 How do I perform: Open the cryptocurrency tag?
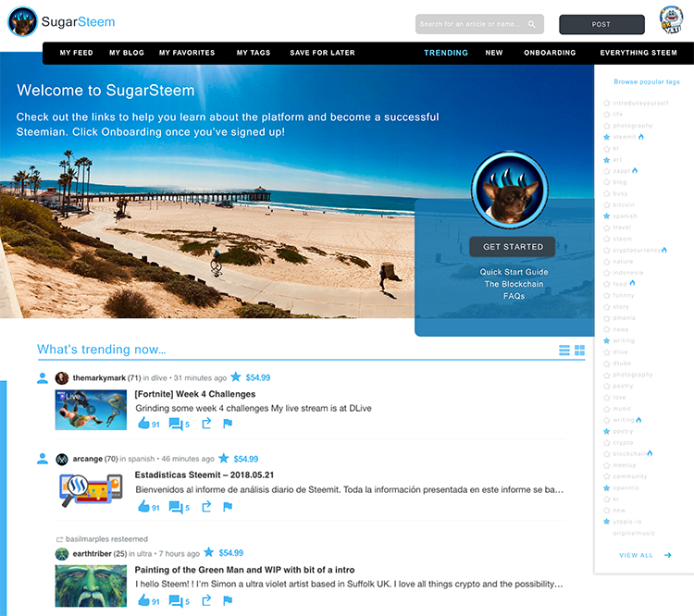coord(637,250)
